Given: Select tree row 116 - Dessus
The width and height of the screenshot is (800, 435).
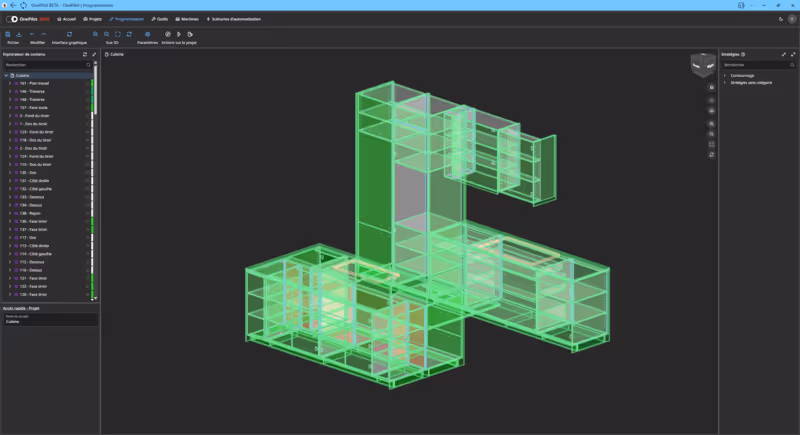Looking at the screenshot, I should [46, 270].
